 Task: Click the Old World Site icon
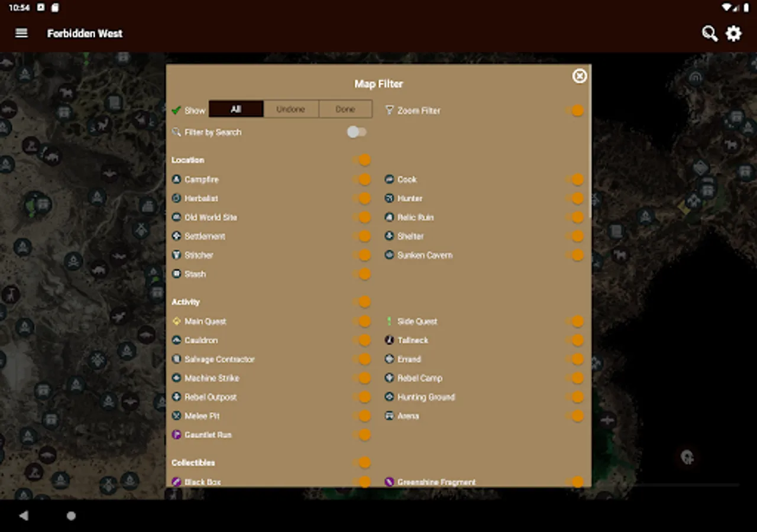pyautogui.click(x=176, y=217)
